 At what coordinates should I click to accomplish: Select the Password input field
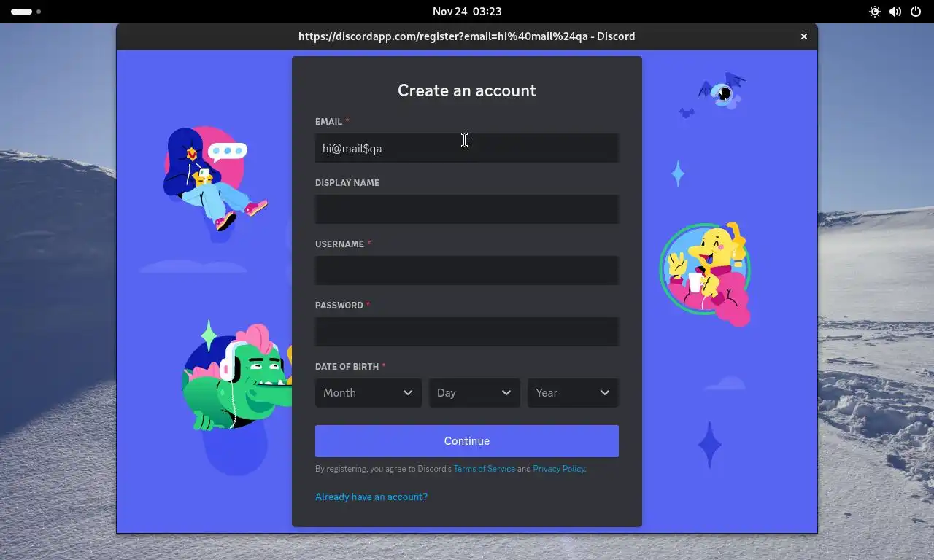467,332
